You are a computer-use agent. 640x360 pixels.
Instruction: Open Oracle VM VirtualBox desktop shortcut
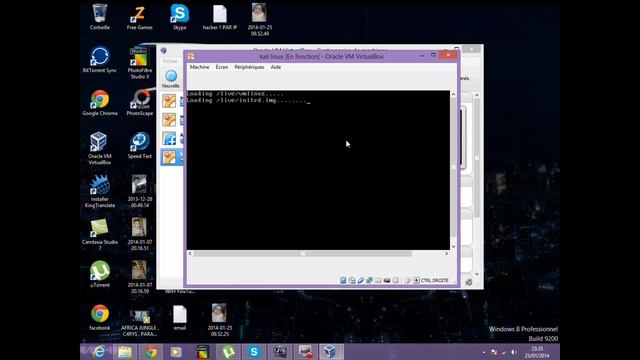point(100,148)
